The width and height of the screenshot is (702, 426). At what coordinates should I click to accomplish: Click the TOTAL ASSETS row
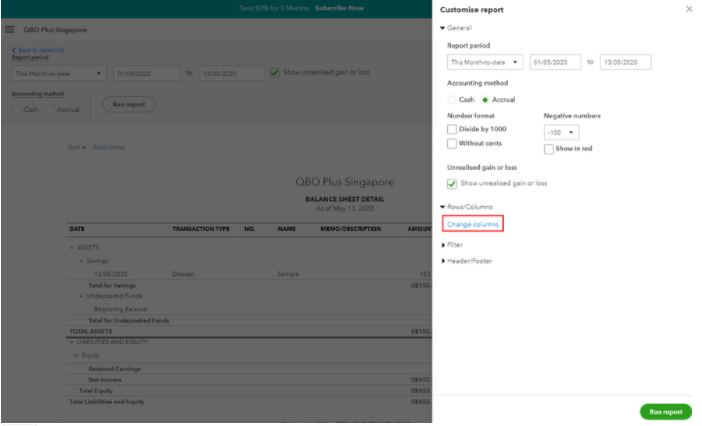point(249,332)
